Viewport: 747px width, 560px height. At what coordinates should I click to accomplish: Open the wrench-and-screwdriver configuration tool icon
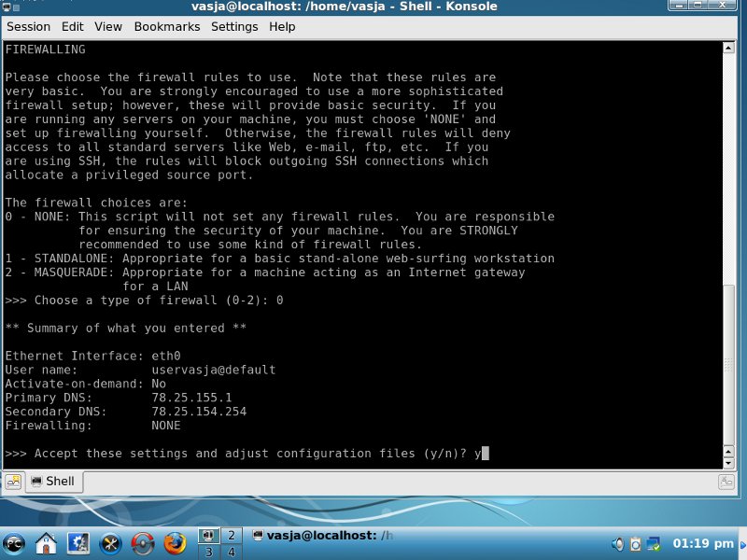pos(111,542)
